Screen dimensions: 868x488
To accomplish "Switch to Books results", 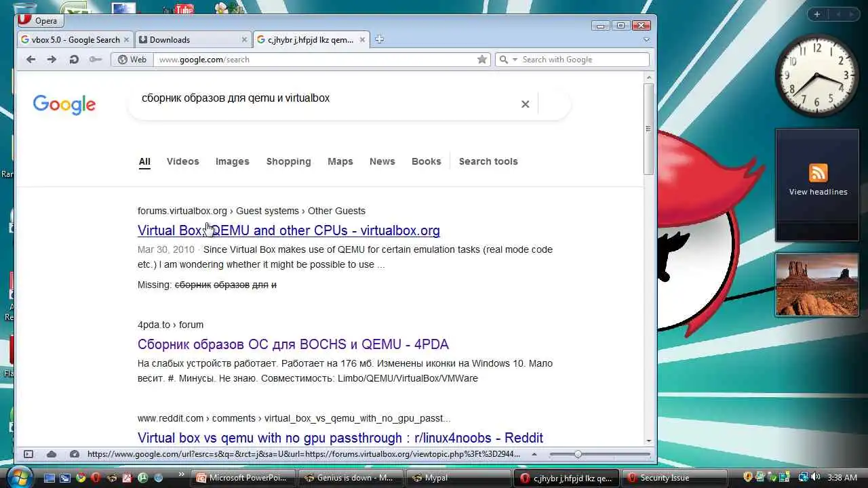I will click(x=427, y=161).
